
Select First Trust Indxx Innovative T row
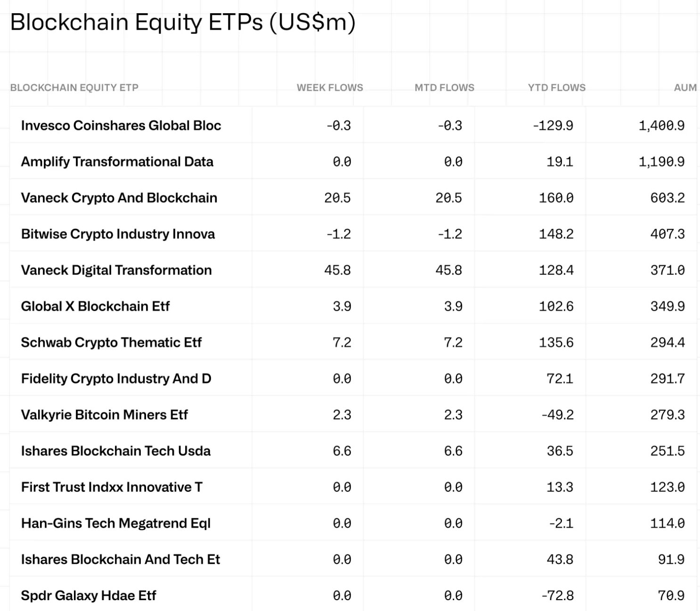tap(112, 487)
